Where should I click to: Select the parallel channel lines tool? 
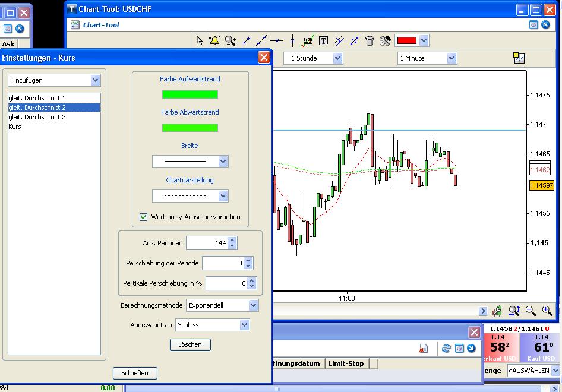339,40
